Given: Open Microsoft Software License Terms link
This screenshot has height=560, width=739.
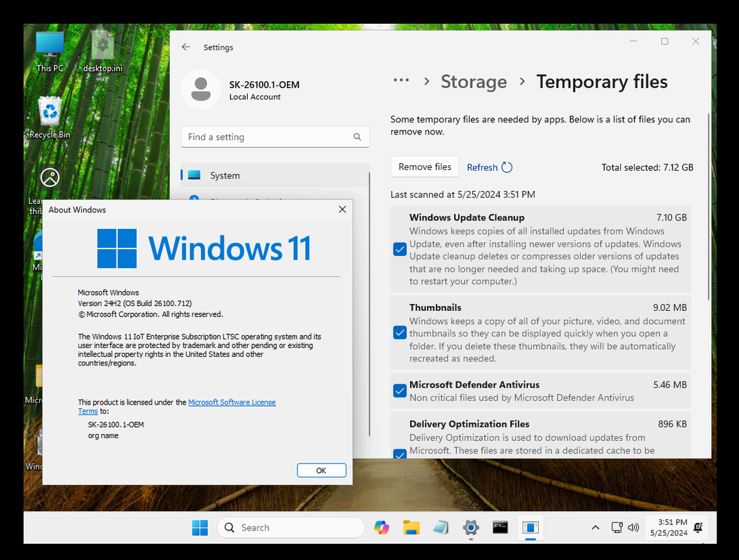Looking at the screenshot, I should coord(232,402).
